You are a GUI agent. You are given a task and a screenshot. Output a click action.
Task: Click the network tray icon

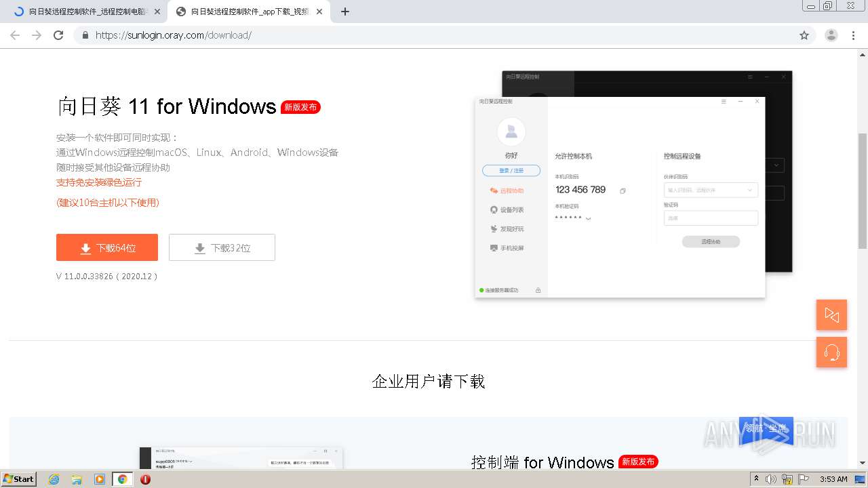(787, 479)
